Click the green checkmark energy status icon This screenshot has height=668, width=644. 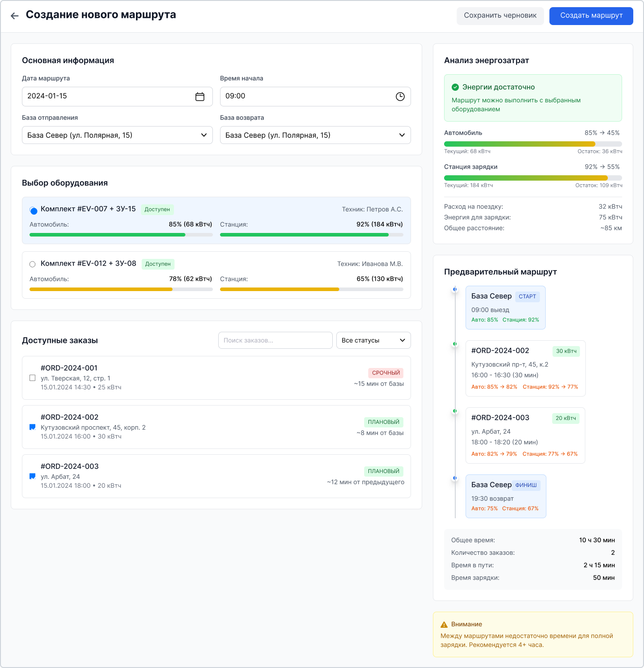click(455, 87)
